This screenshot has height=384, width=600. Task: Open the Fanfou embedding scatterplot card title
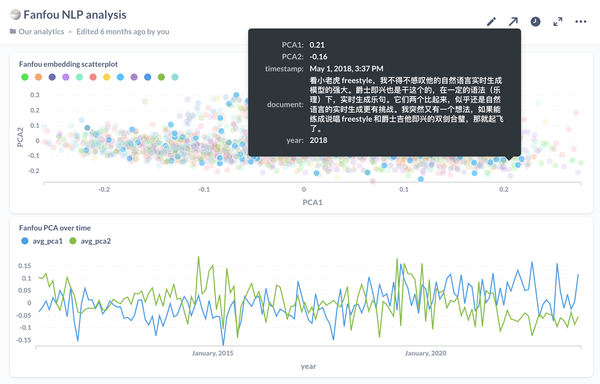68,64
